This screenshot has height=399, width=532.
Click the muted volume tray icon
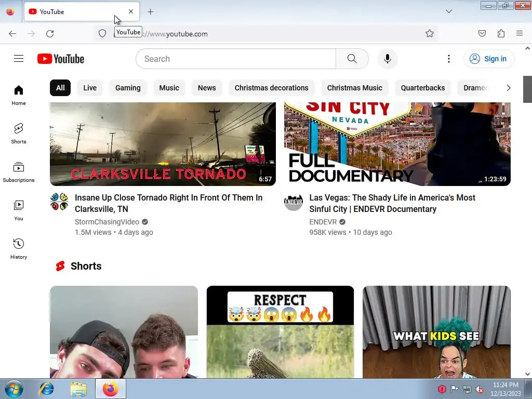click(480, 390)
